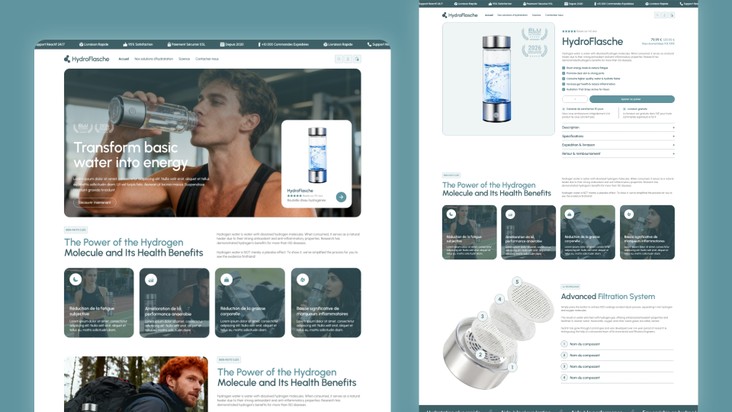Click first checkmark bullet in product features
The image size is (732, 412).
pos(563,68)
